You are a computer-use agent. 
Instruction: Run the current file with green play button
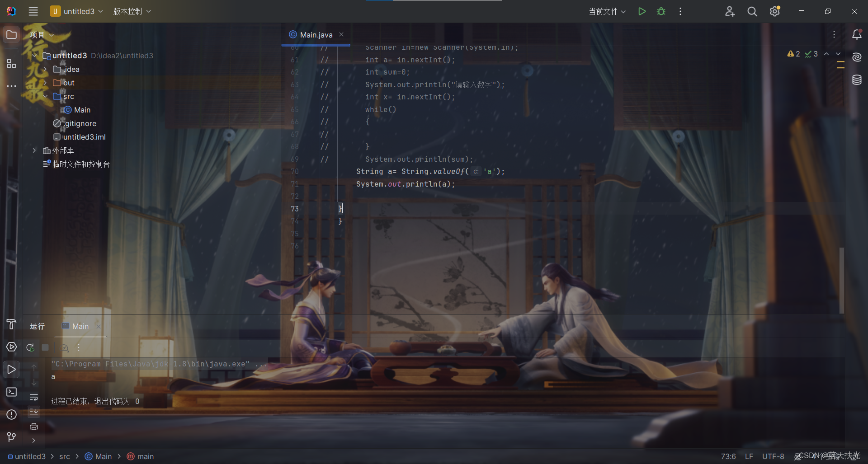pos(642,11)
